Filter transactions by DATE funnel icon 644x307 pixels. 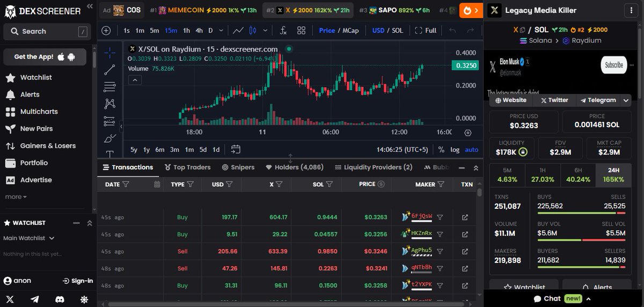click(x=126, y=184)
